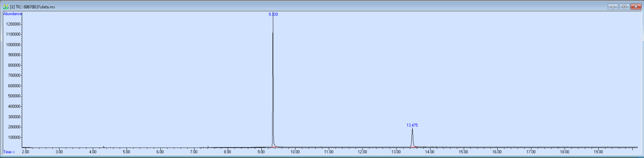The width and height of the screenshot is (644, 158).
Task: Click the tall chromatogram peak at 9.339 minutes
Action: pyautogui.click(x=273, y=81)
